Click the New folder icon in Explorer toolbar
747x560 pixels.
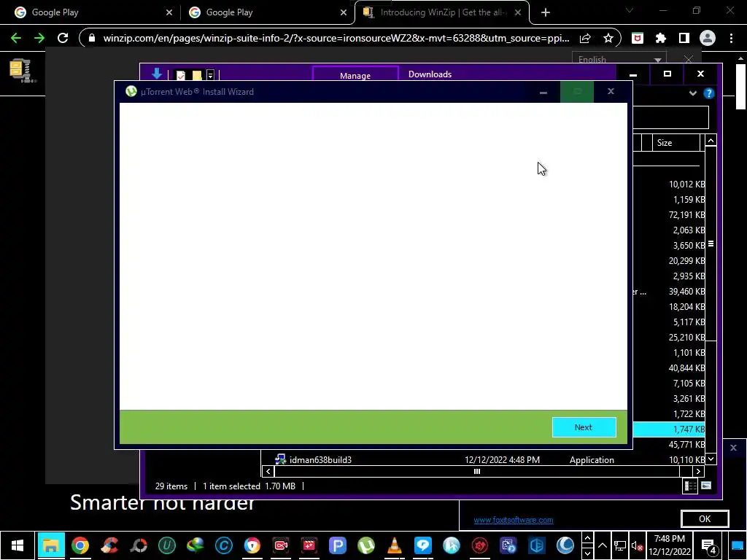(x=197, y=75)
